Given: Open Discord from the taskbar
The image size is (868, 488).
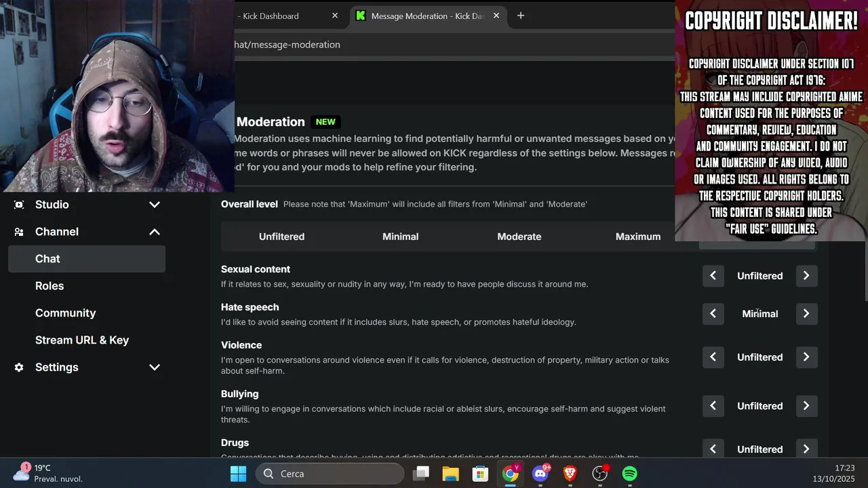Looking at the screenshot, I should coord(540,474).
